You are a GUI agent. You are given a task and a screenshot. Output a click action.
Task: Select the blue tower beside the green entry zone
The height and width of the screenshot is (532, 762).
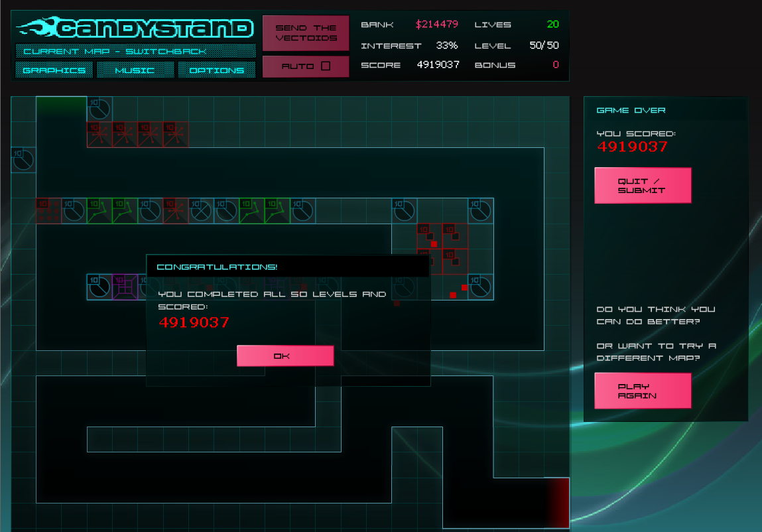pos(99,109)
